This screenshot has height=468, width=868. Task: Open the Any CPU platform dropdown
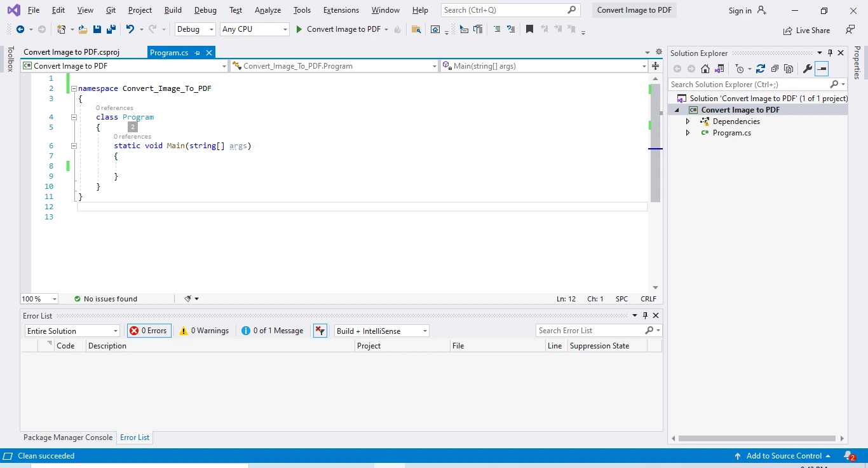(x=255, y=29)
